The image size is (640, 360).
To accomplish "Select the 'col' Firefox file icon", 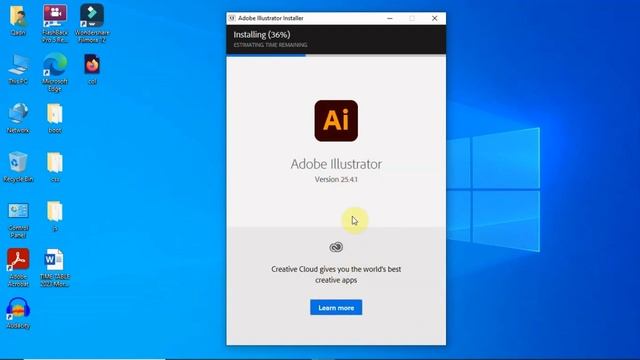I will click(x=92, y=69).
